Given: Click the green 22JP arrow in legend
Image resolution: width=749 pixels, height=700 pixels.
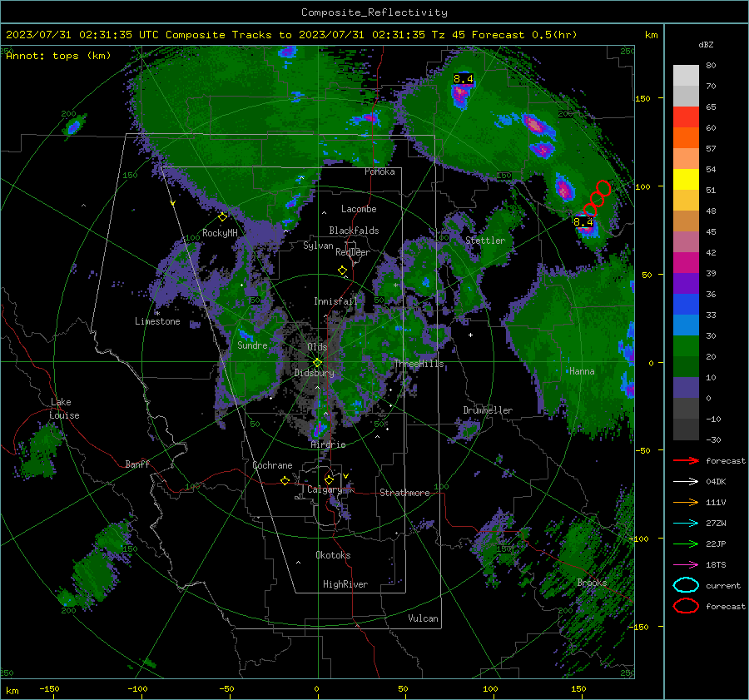Looking at the screenshot, I should (686, 544).
